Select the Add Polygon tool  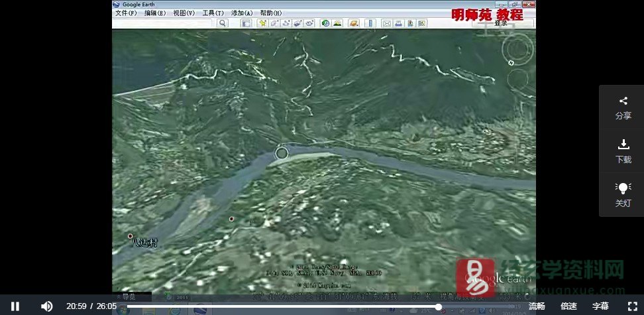[x=274, y=23]
